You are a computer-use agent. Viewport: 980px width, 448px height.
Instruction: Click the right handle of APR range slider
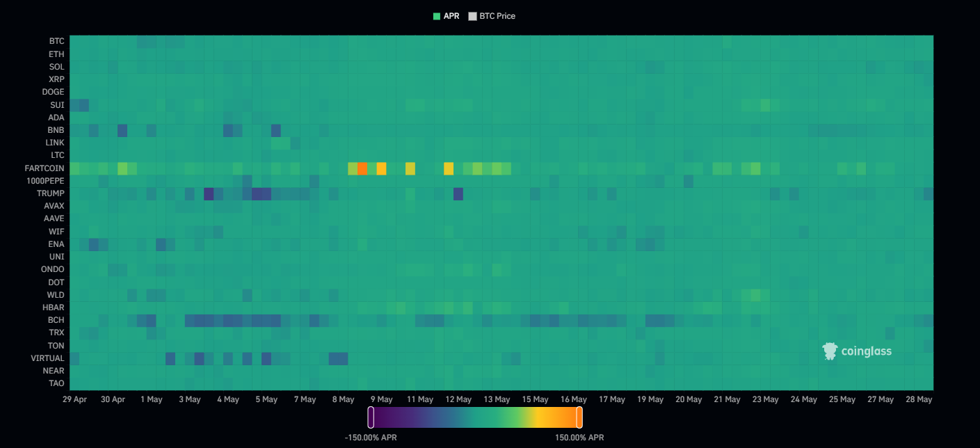(579, 417)
